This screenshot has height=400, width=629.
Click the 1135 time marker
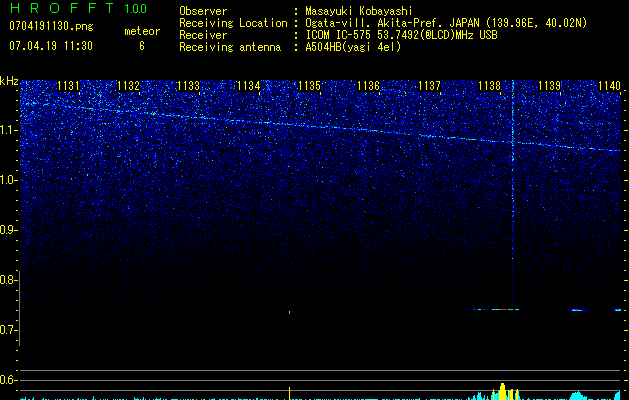pos(309,85)
